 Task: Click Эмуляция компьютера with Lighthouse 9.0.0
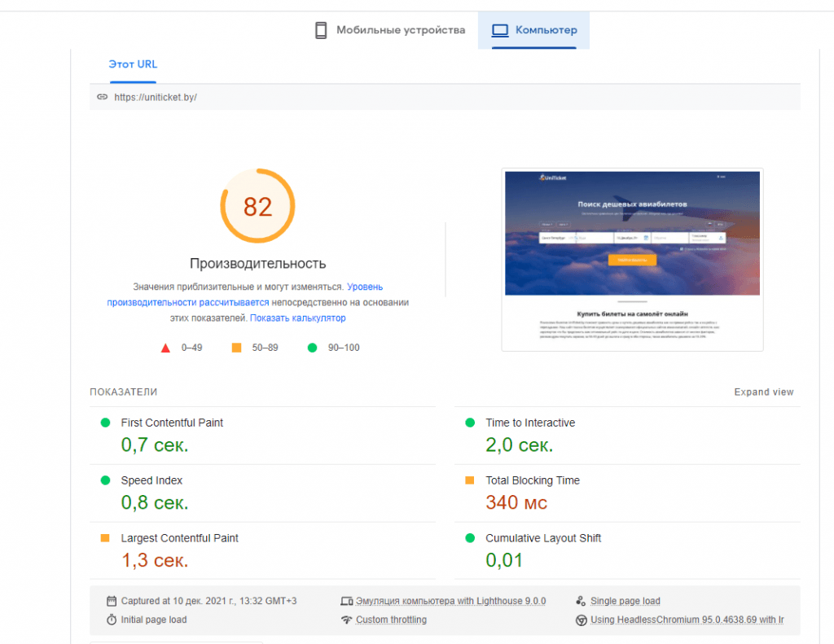pyautogui.click(x=450, y=601)
